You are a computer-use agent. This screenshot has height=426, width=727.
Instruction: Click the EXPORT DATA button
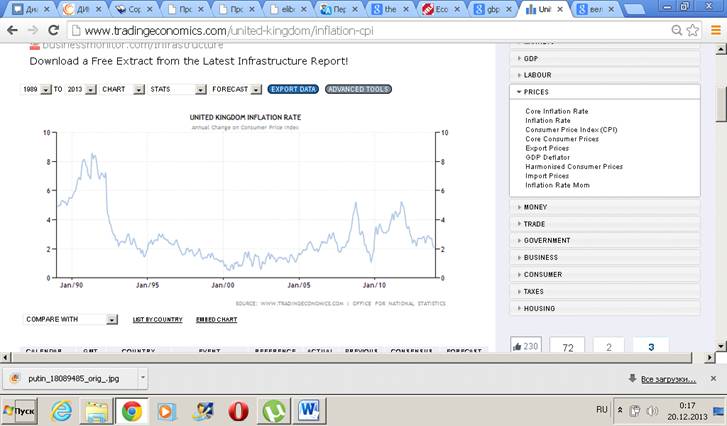pos(293,89)
